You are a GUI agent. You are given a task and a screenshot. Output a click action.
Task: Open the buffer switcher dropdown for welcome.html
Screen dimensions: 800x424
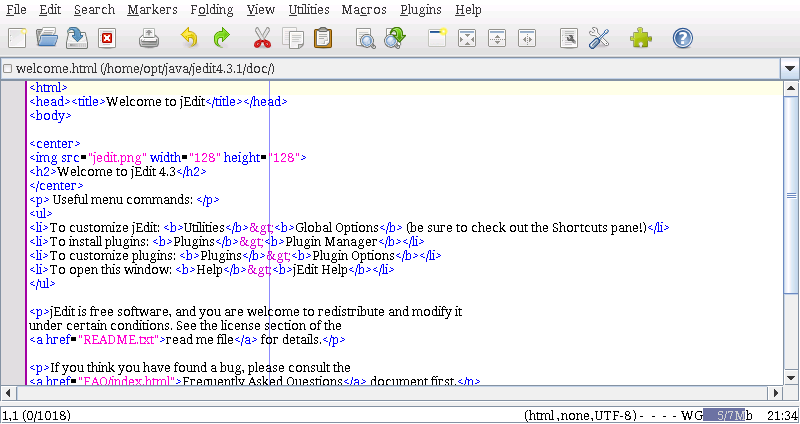(x=789, y=69)
